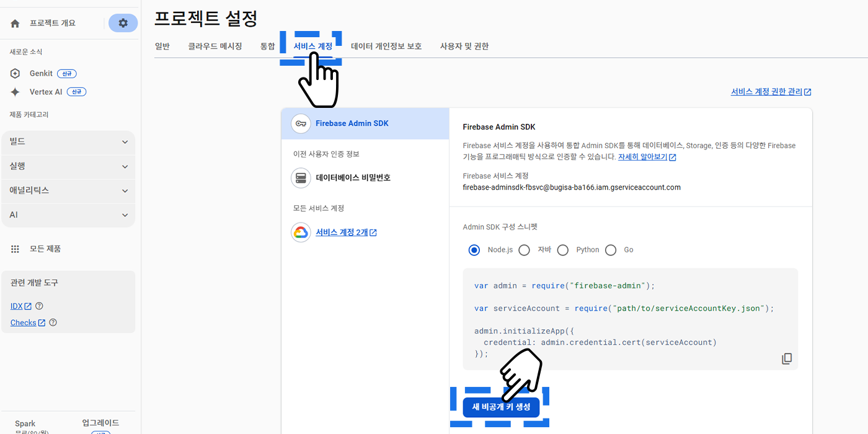Select the 자바 radio button
The width and height of the screenshot is (868, 434).
click(x=525, y=250)
